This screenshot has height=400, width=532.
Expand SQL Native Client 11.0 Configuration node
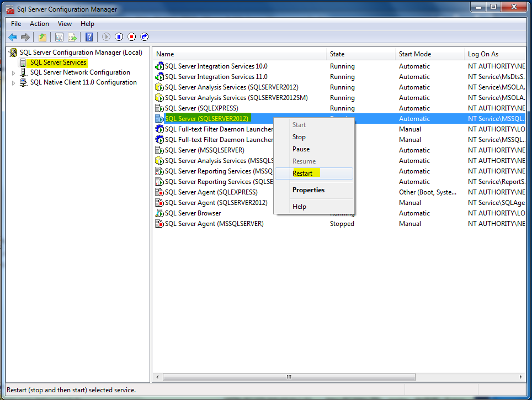coord(13,82)
